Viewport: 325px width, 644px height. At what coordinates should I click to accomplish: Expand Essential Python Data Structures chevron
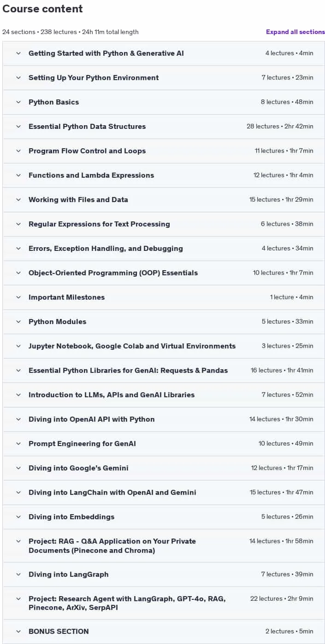tap(18, 127)
